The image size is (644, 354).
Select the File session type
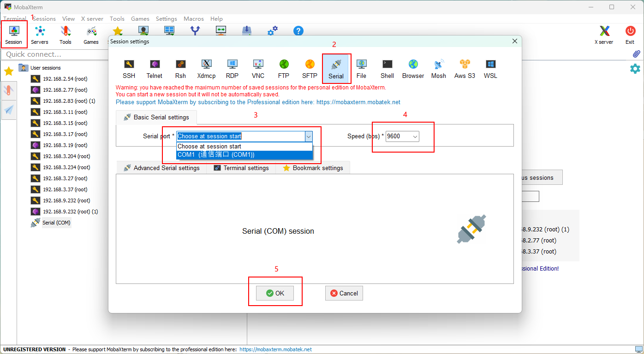(361, 69)
